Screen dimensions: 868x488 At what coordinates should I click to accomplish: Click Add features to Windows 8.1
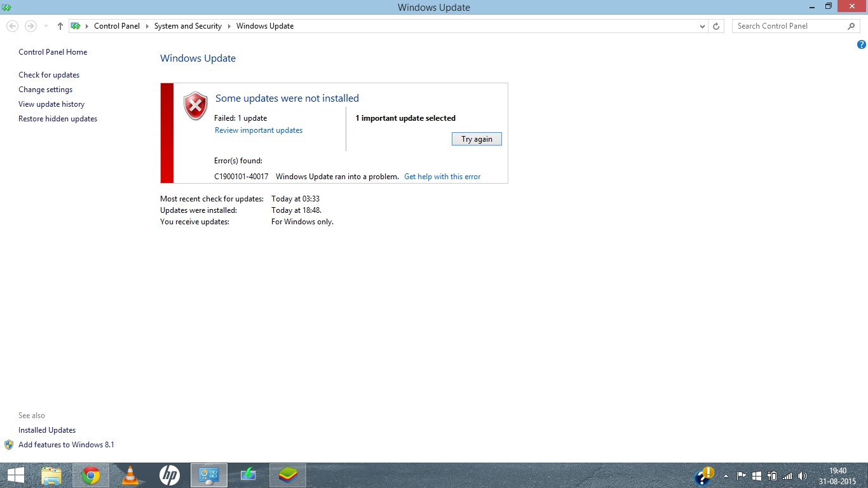tap(66, 445)
